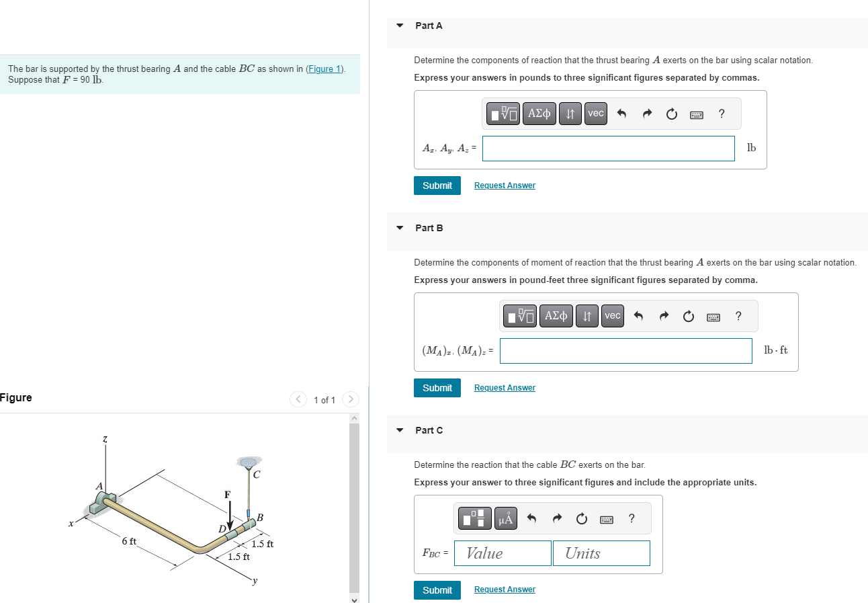Select the vec icon in Part B toolbar

coord(611,315)
